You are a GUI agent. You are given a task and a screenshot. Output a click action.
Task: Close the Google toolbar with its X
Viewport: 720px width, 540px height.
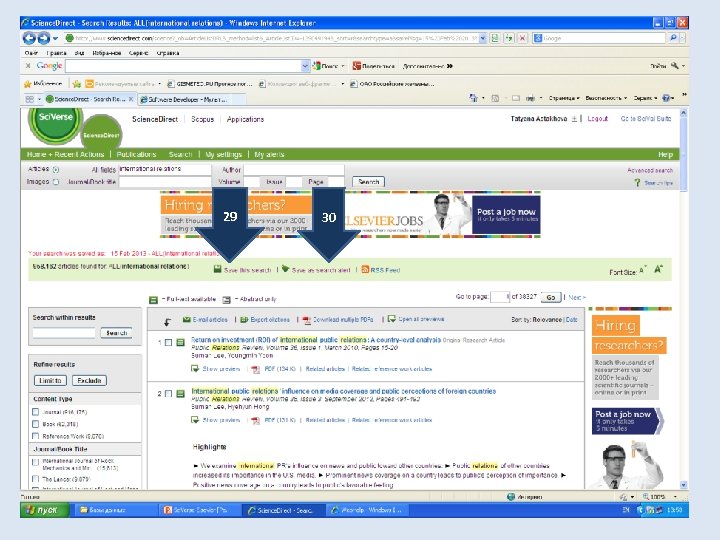point(28,66)
